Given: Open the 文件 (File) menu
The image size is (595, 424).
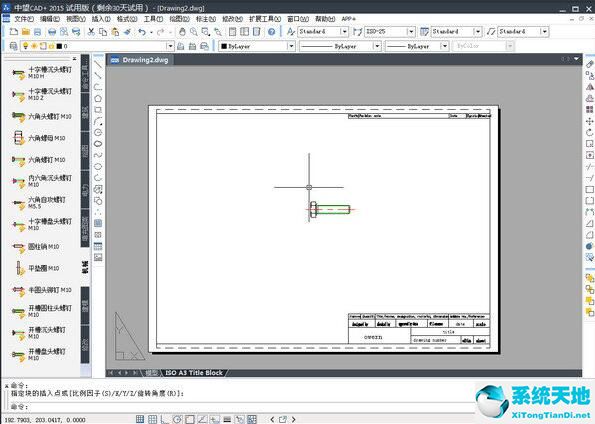Looking at the screenshot, I should pyautogui.click(x=24, y=19).
